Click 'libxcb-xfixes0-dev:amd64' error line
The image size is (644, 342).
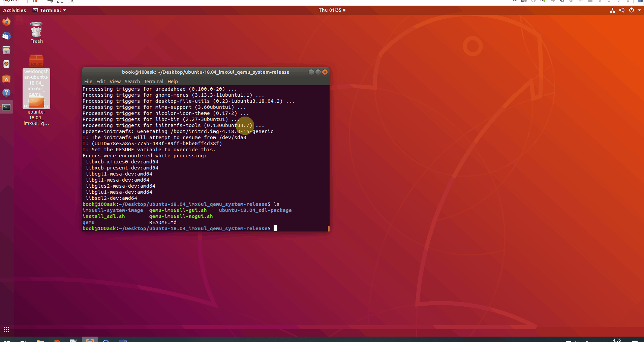click(122, 162)
